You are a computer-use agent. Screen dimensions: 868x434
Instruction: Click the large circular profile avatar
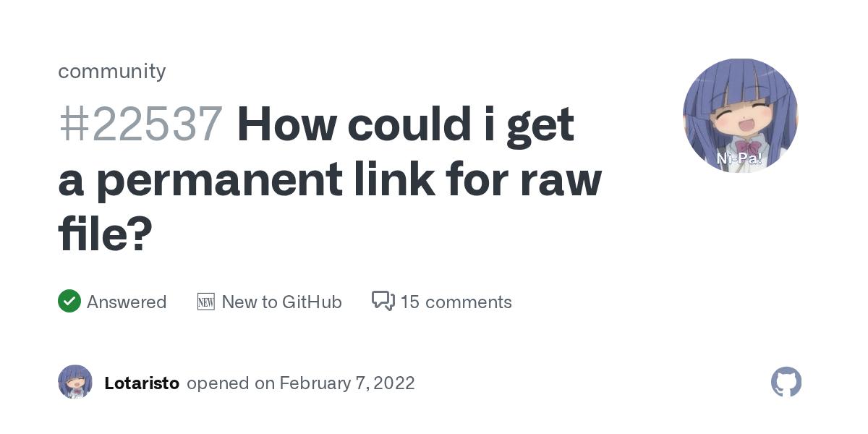click(740, 116)
